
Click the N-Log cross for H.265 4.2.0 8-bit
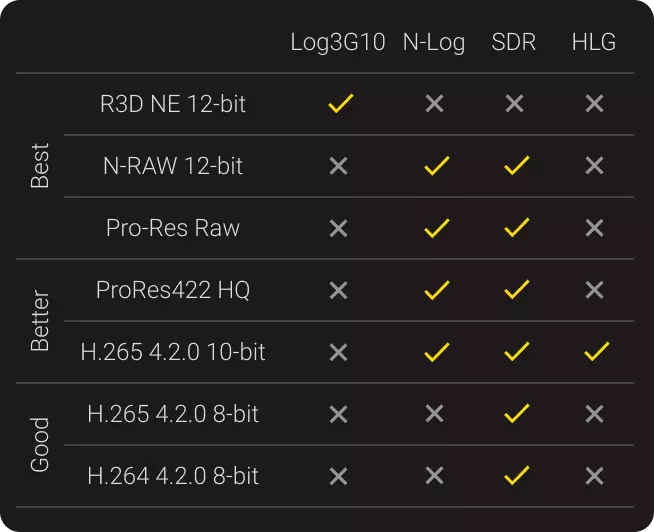tap(434, 414)
